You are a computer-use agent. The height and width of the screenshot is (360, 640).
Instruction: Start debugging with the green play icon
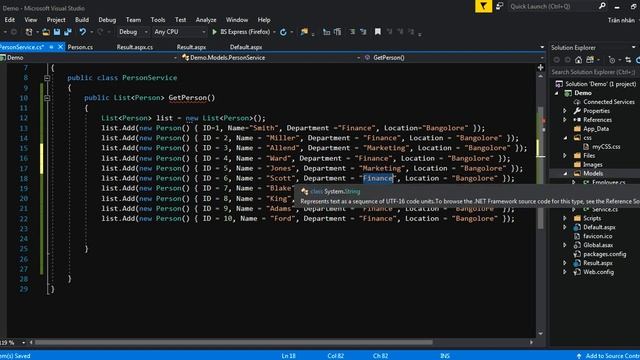214,32
